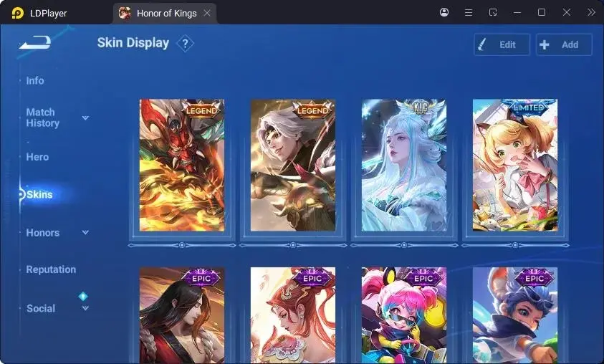Close the Honor of Kings tab
This screenshot has width=604, height=364.
tap(207, 13)
